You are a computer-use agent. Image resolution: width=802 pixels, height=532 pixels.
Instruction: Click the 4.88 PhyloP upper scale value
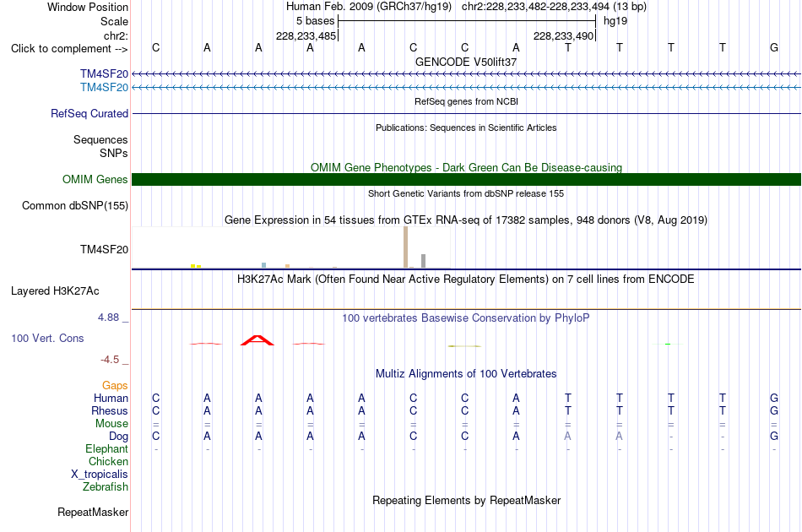coord(108,318)
